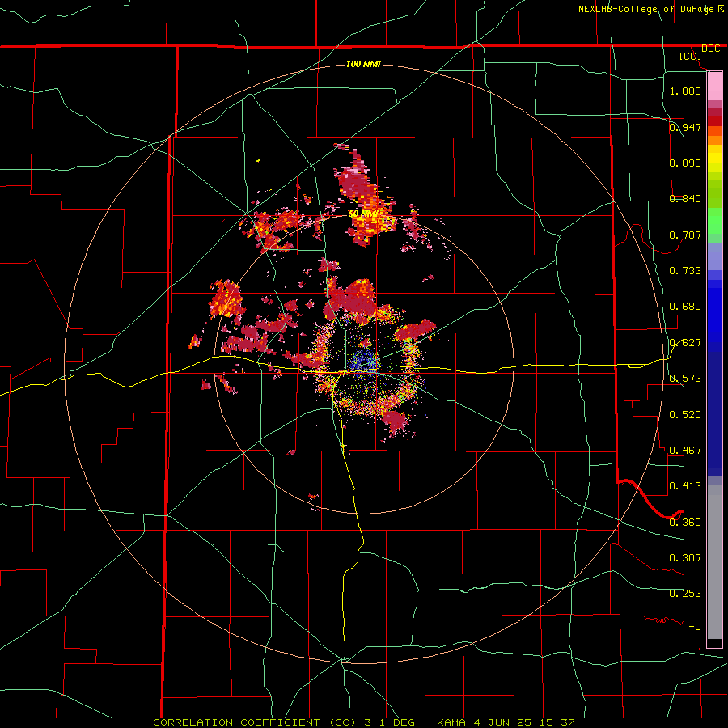The image size is (728, 728).
Task: Select the 0.627 legend value
Action: click(x=685, y=342)
